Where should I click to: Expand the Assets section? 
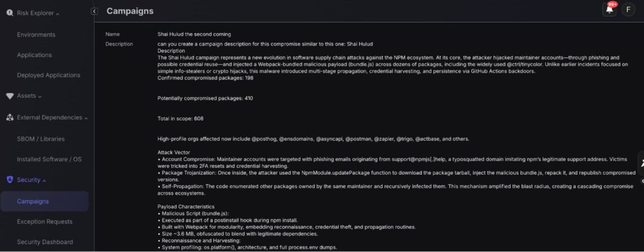point(40,96)
